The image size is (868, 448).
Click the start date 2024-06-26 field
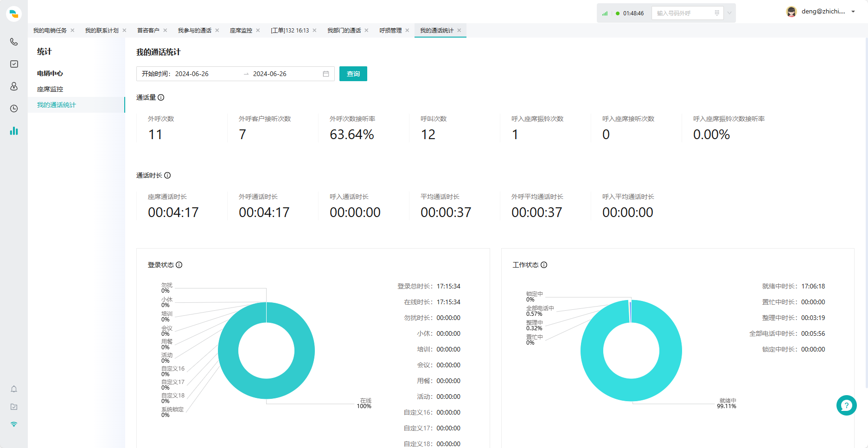tap(192, 74)
